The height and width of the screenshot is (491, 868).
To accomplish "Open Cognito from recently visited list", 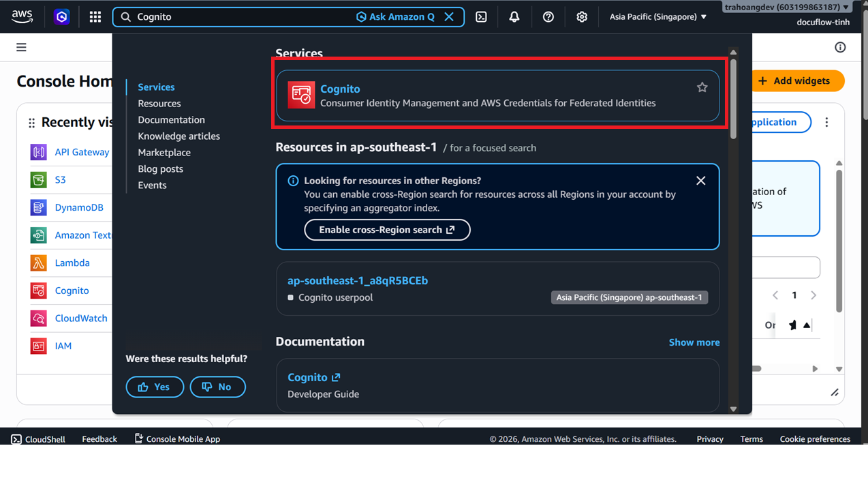I will (72, 291).
